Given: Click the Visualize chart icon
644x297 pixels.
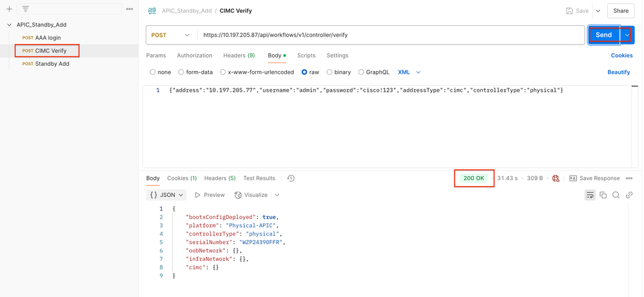Looking at the screenshot, I should pos(238,195).
